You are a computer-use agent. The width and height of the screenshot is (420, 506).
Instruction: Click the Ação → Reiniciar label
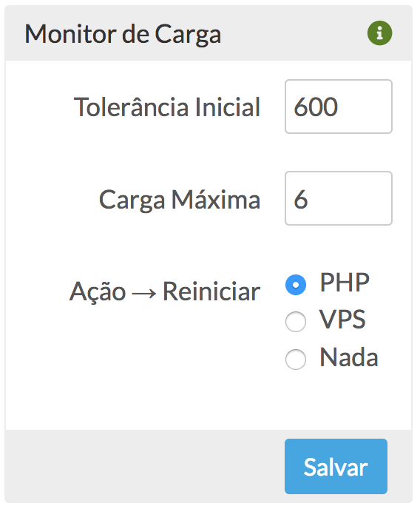coord(164,291)
